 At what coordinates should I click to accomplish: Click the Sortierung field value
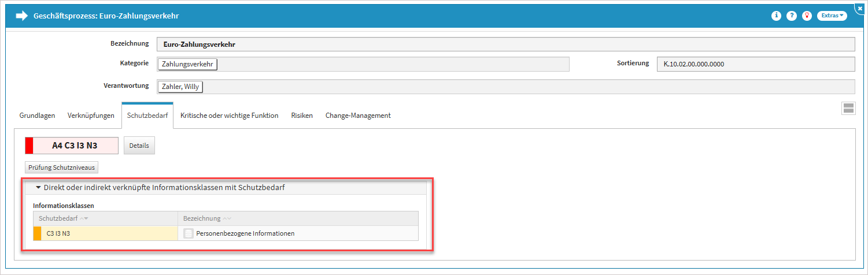[756, 64]
